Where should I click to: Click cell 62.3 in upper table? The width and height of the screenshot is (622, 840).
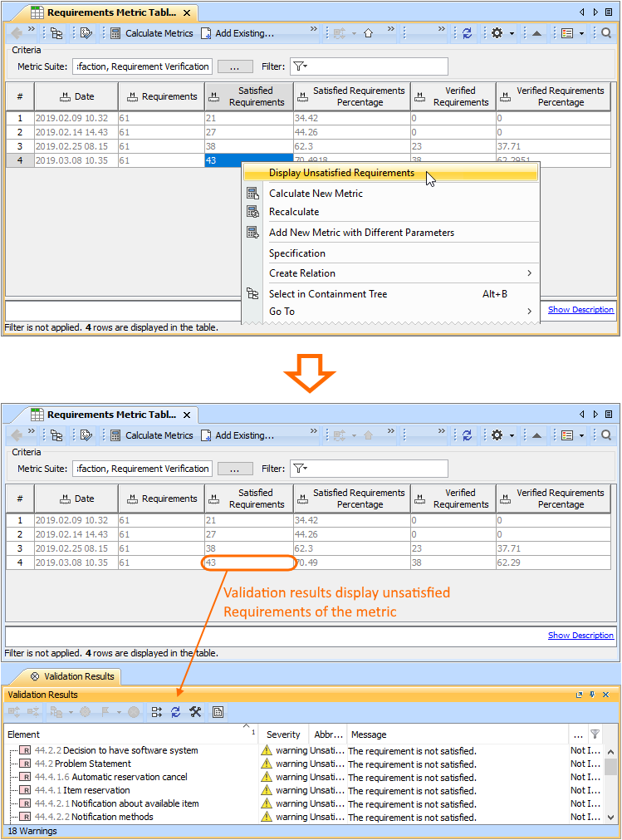click(351, 146)
